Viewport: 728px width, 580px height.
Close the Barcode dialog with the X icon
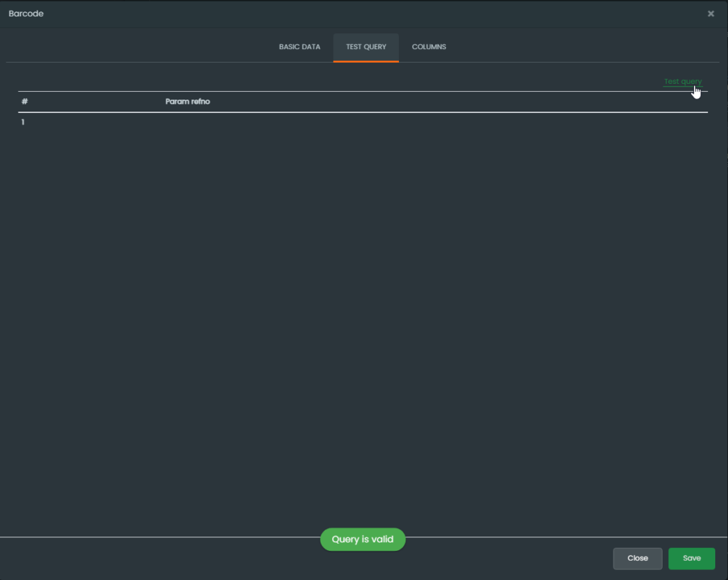tap(710, 14)
